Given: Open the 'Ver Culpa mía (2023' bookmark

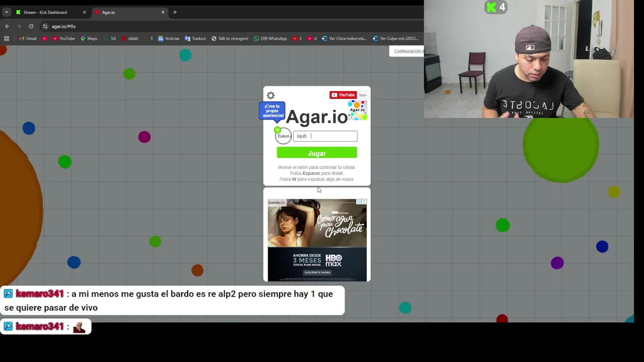Looking at the screenshot, I should pyautogui.click(x=395, y=38).
